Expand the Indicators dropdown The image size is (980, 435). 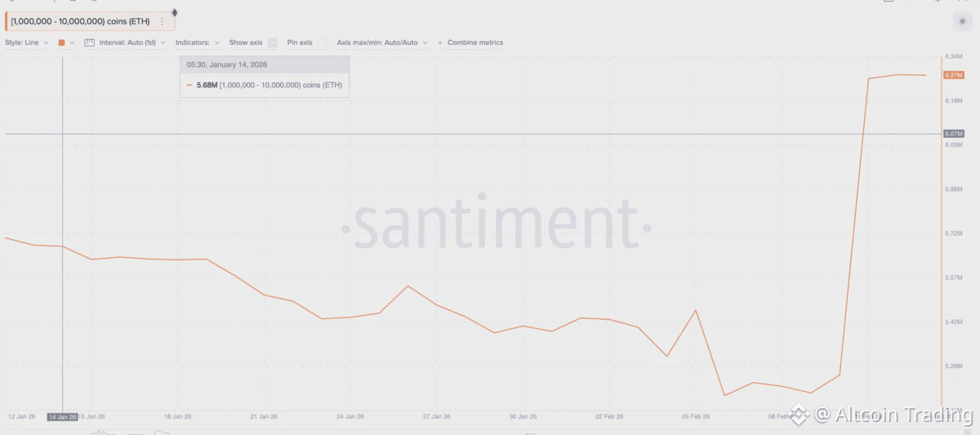[x=197, y=42]
